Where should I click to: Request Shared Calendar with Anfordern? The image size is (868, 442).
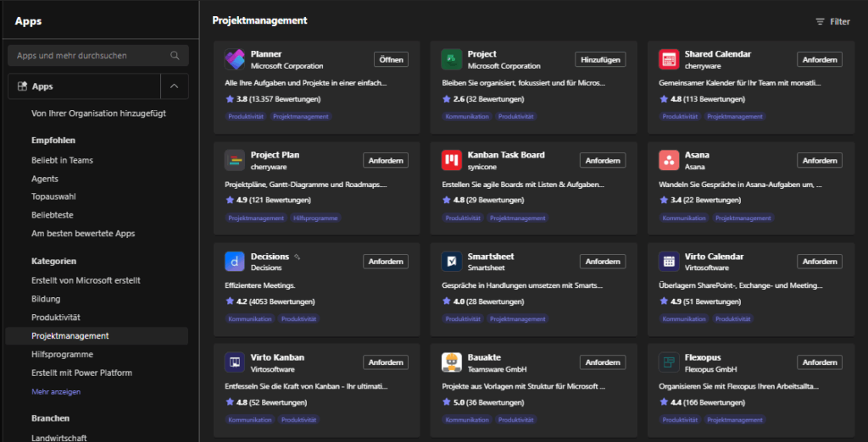click(x=820, y=60)
